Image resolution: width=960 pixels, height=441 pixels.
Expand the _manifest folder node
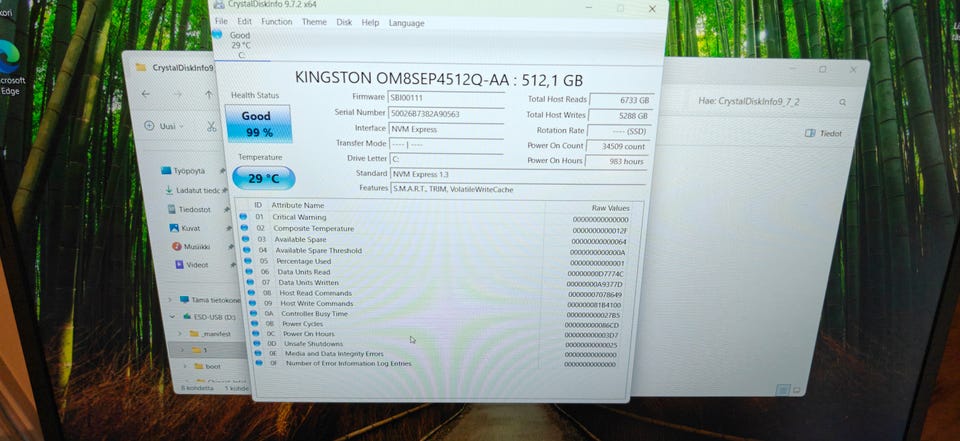click(180, 334)
